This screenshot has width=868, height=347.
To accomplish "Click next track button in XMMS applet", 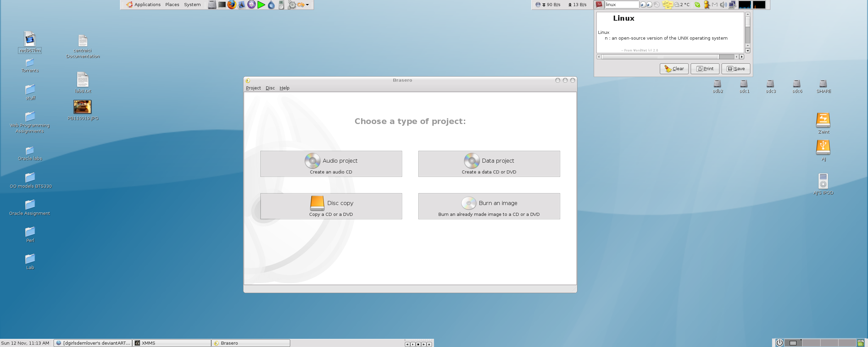I will pyautogui.click(x=423, y=344).
